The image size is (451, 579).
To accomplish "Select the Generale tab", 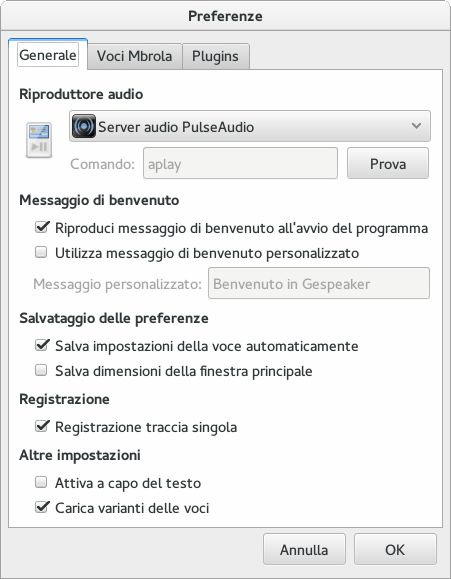I will point(48,55).
